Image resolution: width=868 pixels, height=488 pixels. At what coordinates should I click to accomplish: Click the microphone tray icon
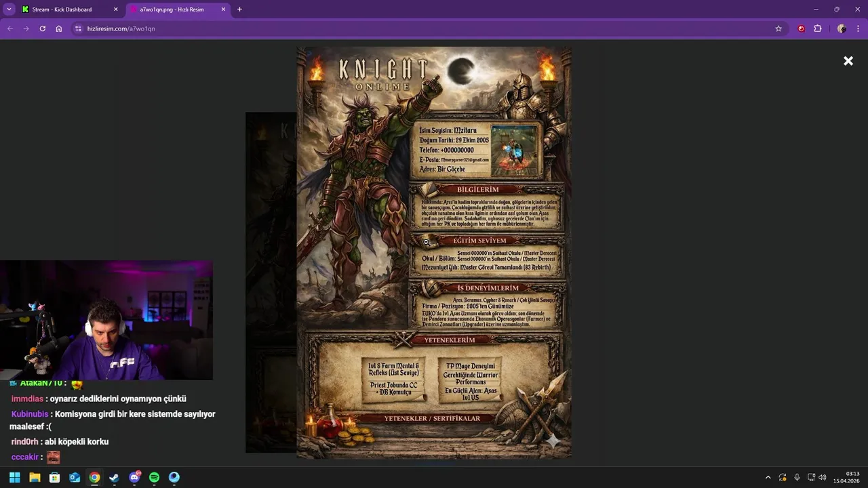(x=797, y=477)
